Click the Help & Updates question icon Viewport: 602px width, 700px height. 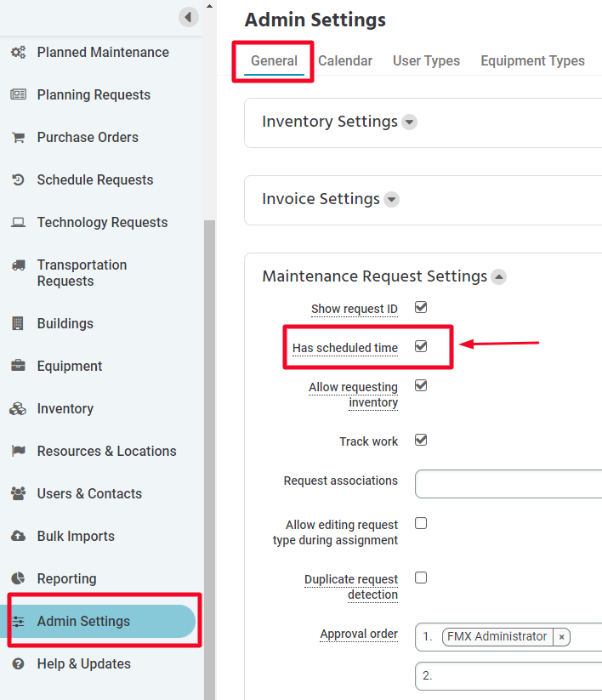19,663
